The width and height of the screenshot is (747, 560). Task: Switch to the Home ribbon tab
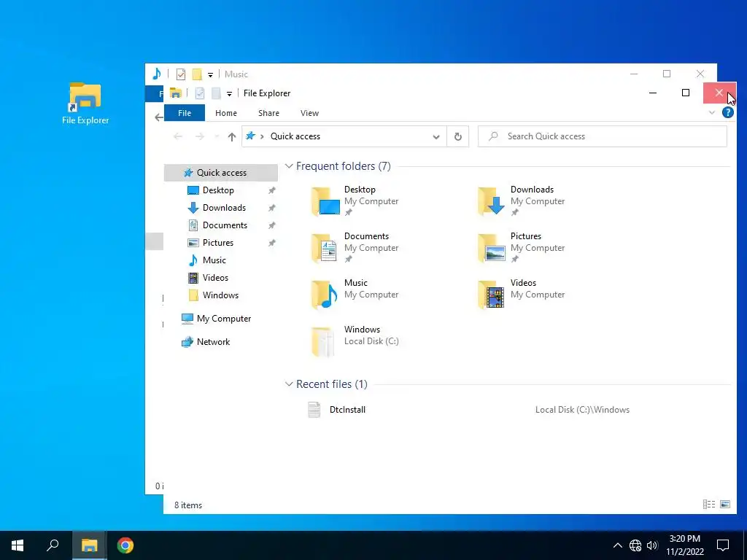point(226,113)
